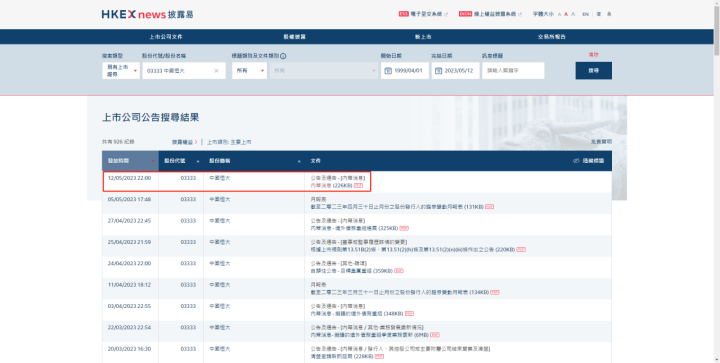The width and height of the screenshot is (720, 363).
Task: Select the largest font size A
Action: click(573, 14)
